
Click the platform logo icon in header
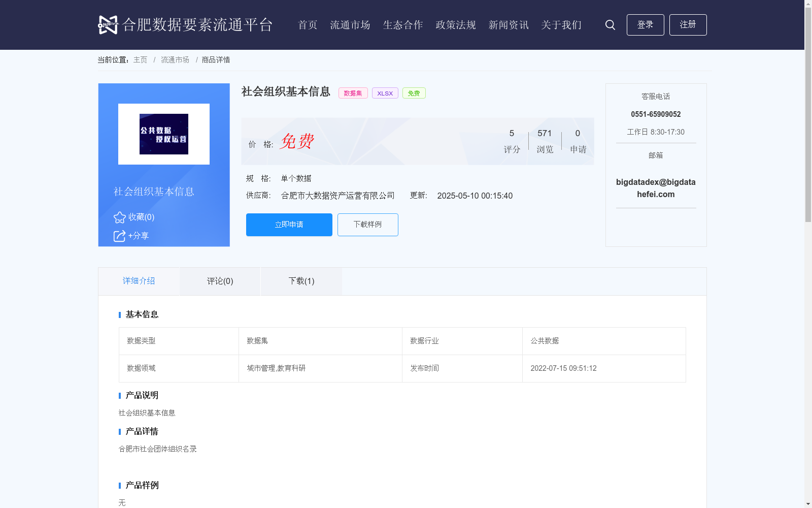[x=108, y=24]
